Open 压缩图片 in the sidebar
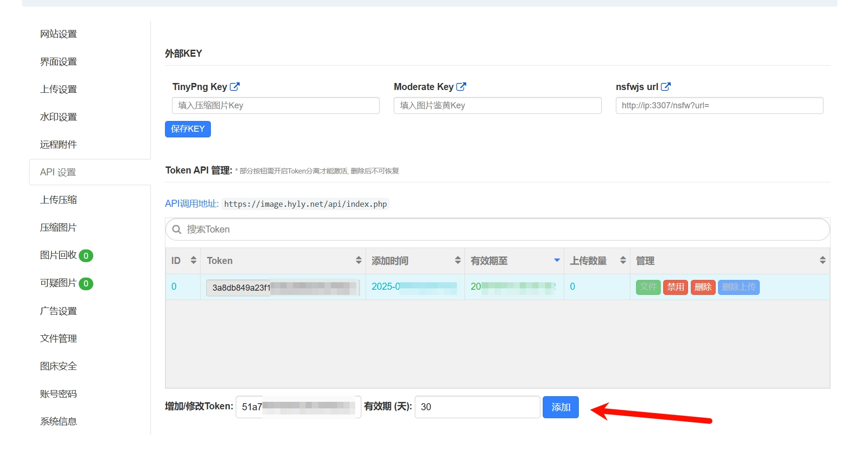 pyautogui.click(x=59, y=227)
